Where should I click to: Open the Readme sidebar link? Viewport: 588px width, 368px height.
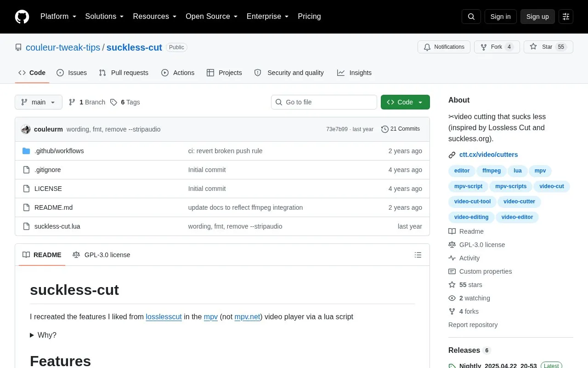pyautogui.click(x=471, y=231)
